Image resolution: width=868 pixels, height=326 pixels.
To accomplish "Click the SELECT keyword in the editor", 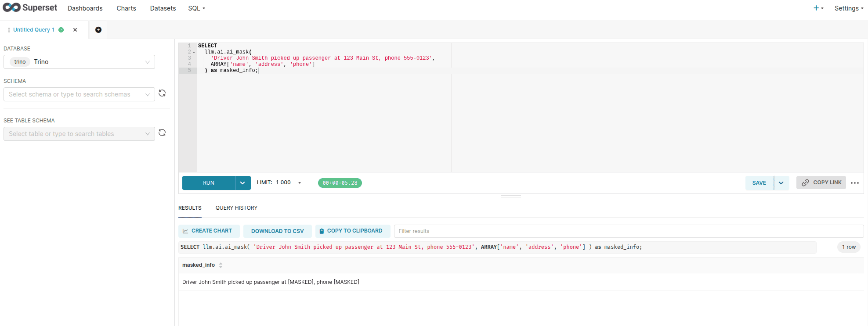I will [x=207, y=46].
